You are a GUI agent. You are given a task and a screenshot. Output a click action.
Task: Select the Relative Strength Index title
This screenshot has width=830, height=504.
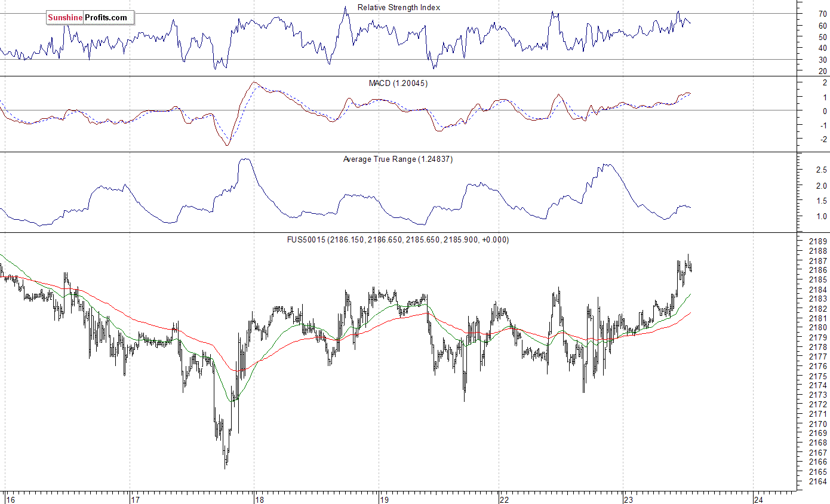[398, 7]
